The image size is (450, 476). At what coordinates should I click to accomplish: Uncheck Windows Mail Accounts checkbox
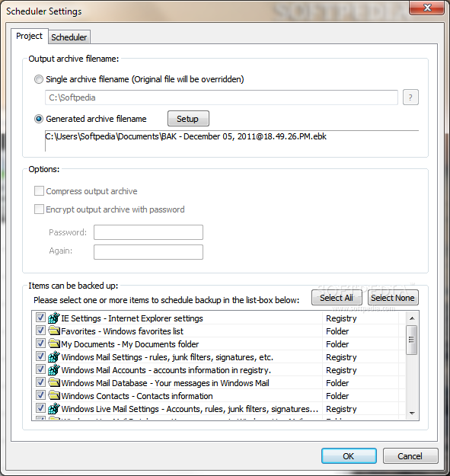coord(40,369)
